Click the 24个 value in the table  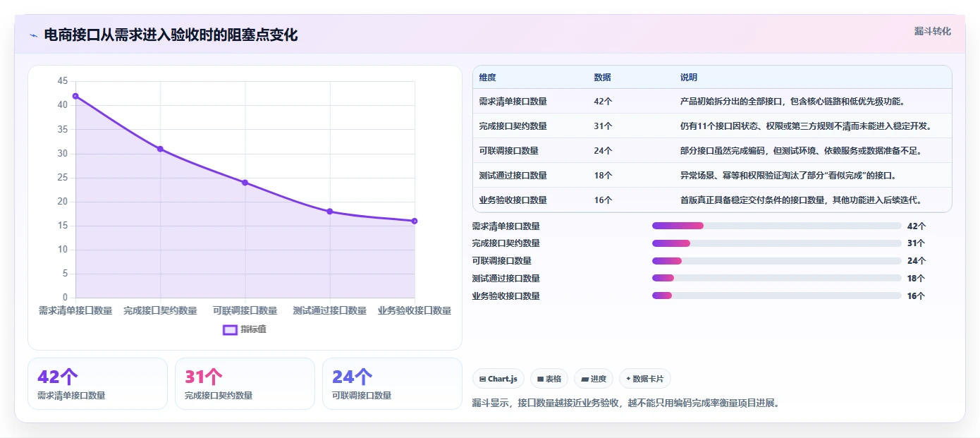603,151
